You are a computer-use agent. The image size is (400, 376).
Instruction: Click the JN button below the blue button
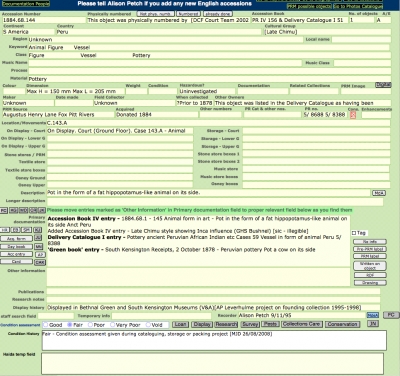click(373, 324)
